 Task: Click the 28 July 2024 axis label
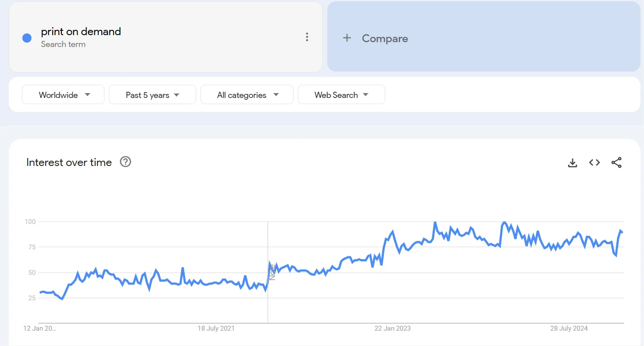pos(569,328)
